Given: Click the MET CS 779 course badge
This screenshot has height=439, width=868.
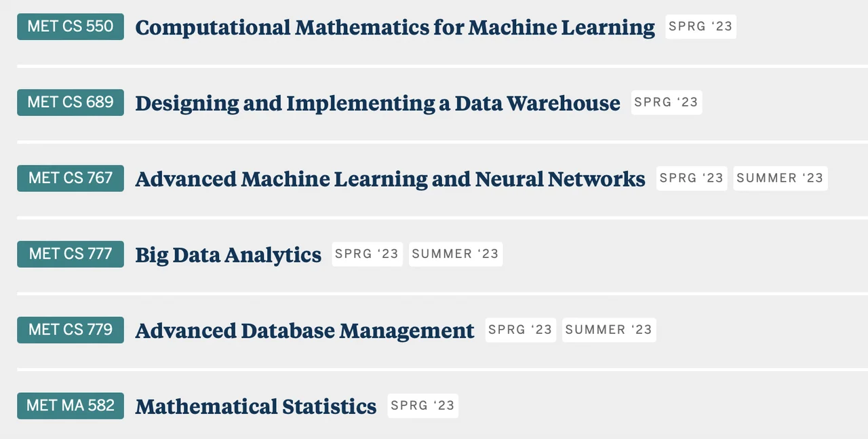Looking at the screenshot, I should click(x=71, y=330).
